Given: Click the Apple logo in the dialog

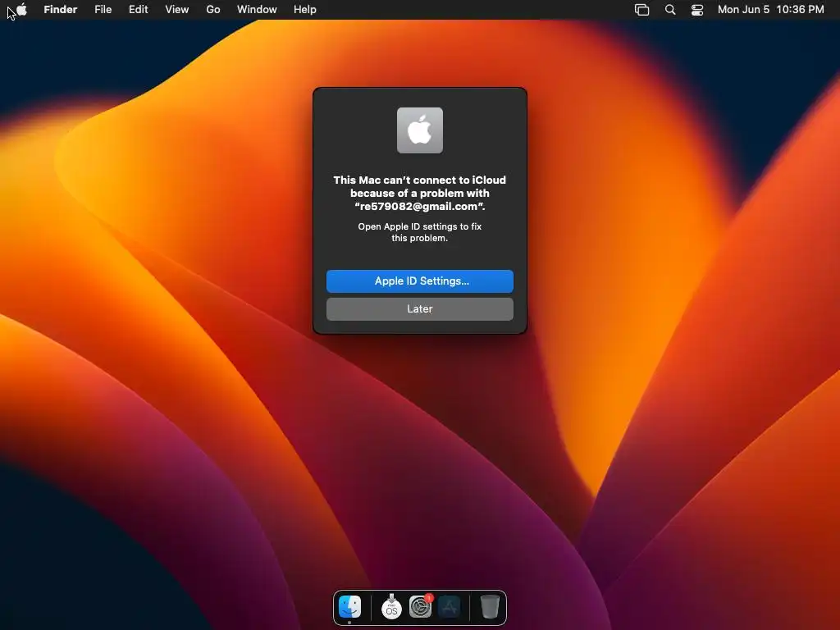Looking at the screenshot, I should click(420, 130).
